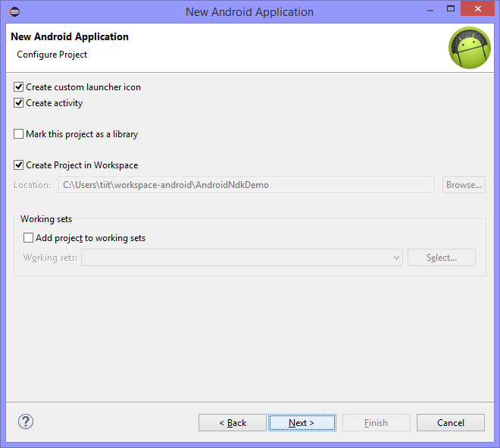Check Add project to working sets
The width and height of the screenshot is (500, 448).
tap(29, 238)
